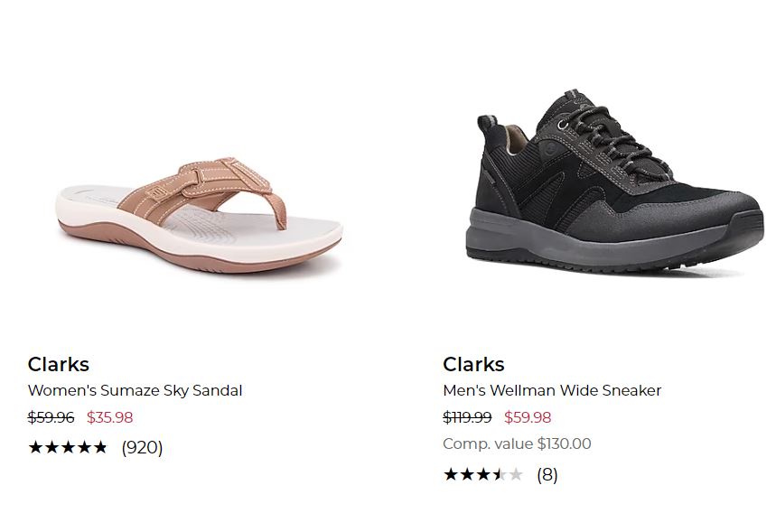Viewport: 776px width, 532px height.
Task: Click the last star of the sandal rating
Action: [x=100, y=447]
